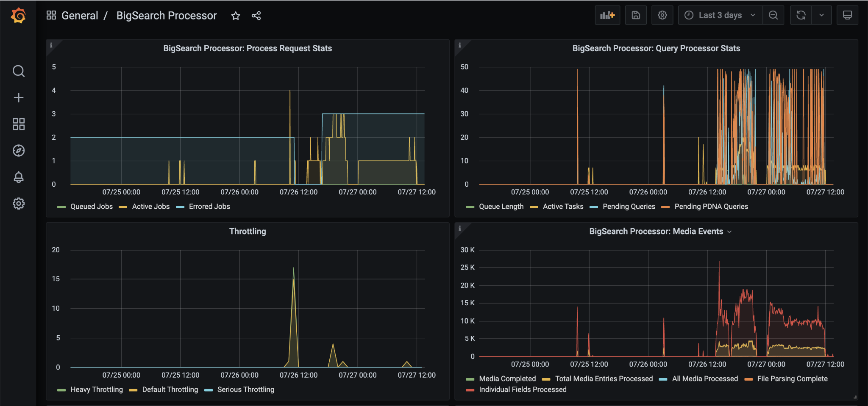Show info for Query Processor Stats panel

pyautogui.click(x=460, y=45)
